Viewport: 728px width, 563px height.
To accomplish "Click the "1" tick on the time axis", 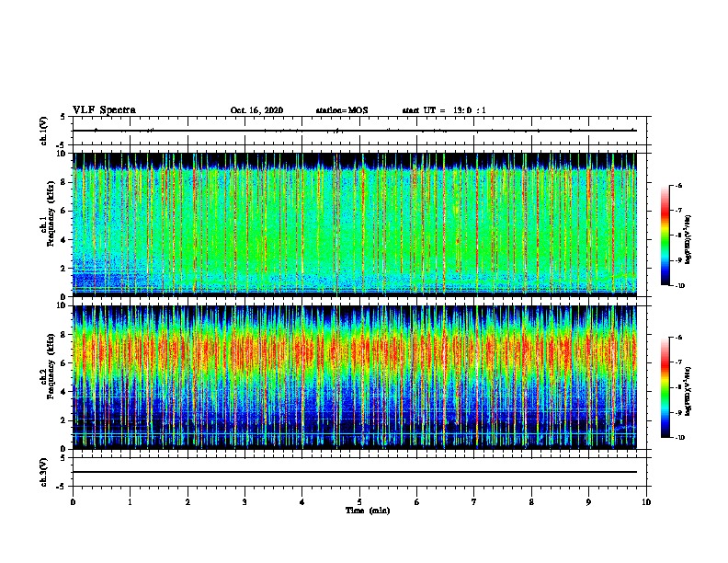I will click(x=130, y=502).
